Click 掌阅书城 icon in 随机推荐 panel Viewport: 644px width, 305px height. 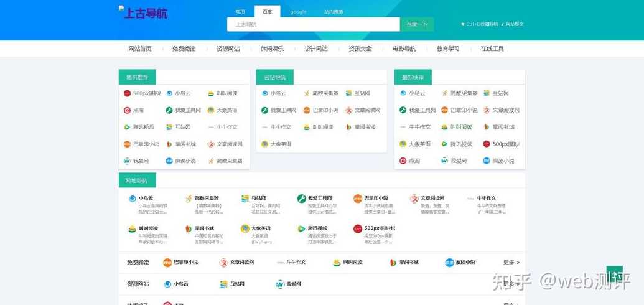[169, 144]
